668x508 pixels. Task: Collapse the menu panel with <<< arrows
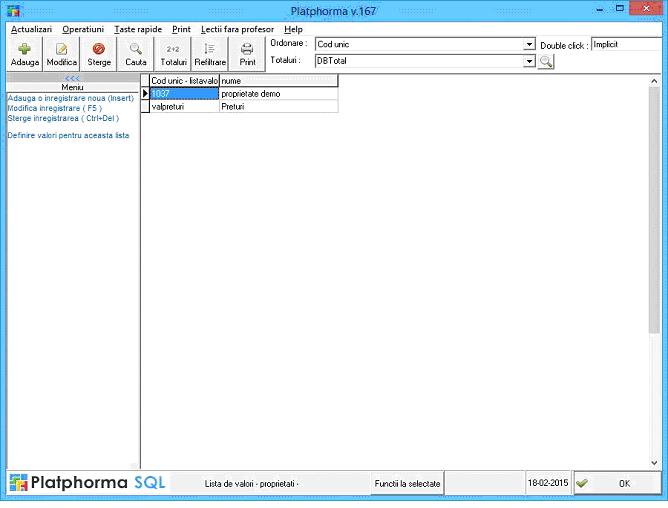pos(72,78)
